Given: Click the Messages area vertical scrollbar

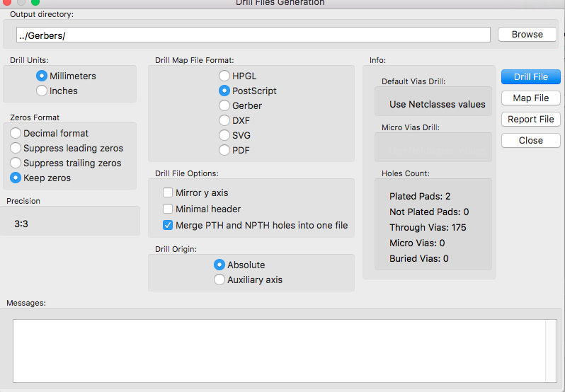Looking at the screenshot, I should click(x=552, y=350).
